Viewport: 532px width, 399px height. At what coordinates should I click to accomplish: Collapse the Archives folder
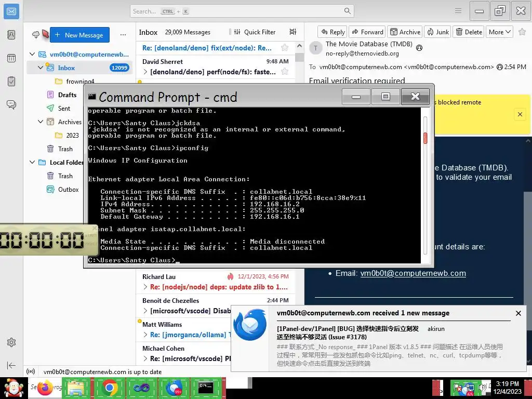pyautogui.click(x=41, y=122)
